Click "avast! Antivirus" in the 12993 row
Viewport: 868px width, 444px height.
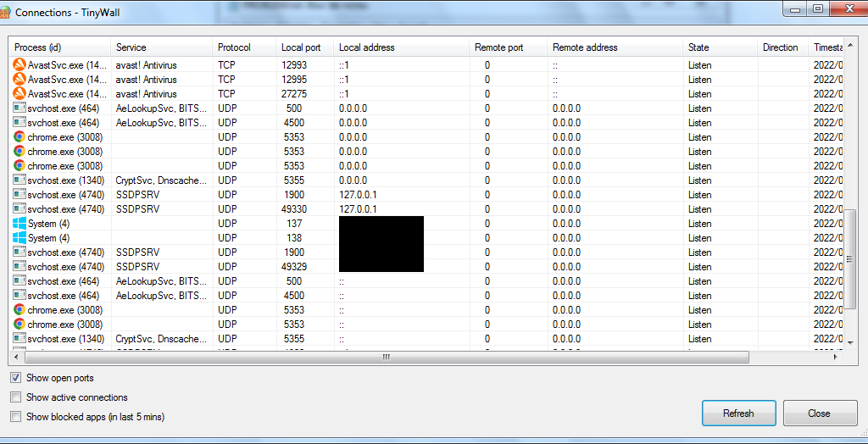(x=146, y=64)
